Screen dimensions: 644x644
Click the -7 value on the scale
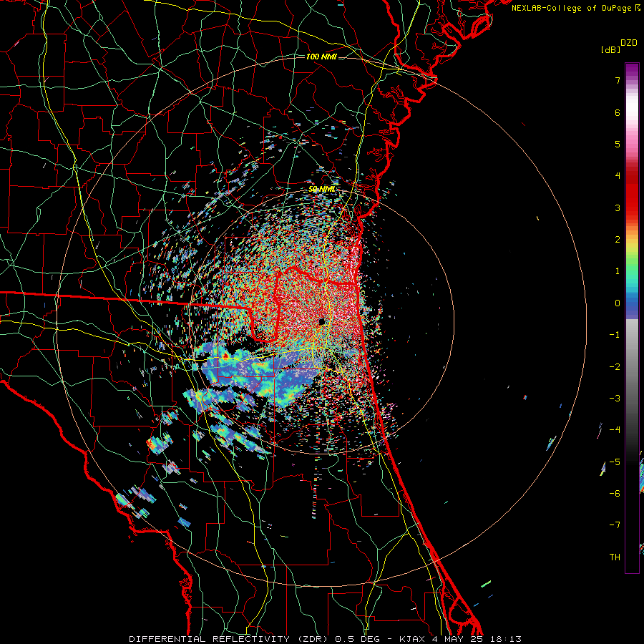pyautogui.click(x=615, y=525)
